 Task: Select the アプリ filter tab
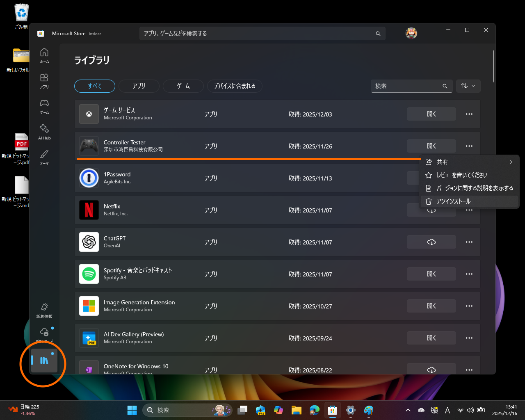click(x=139, y=86)
